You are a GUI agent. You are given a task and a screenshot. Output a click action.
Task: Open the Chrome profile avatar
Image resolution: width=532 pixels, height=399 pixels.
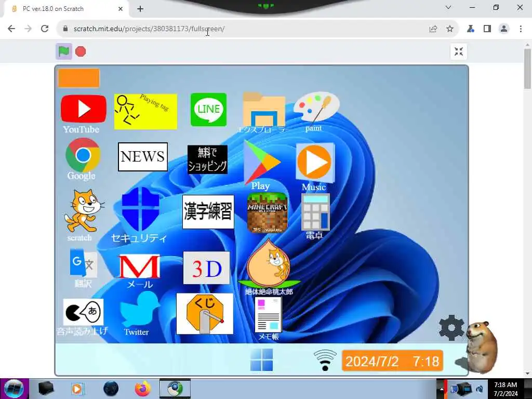coord(504,29)
